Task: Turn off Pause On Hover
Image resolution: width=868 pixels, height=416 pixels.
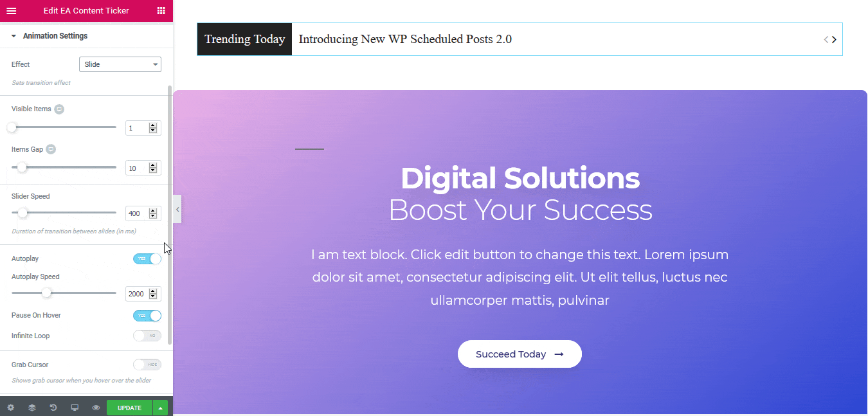Action: click(x=147, y=316)
